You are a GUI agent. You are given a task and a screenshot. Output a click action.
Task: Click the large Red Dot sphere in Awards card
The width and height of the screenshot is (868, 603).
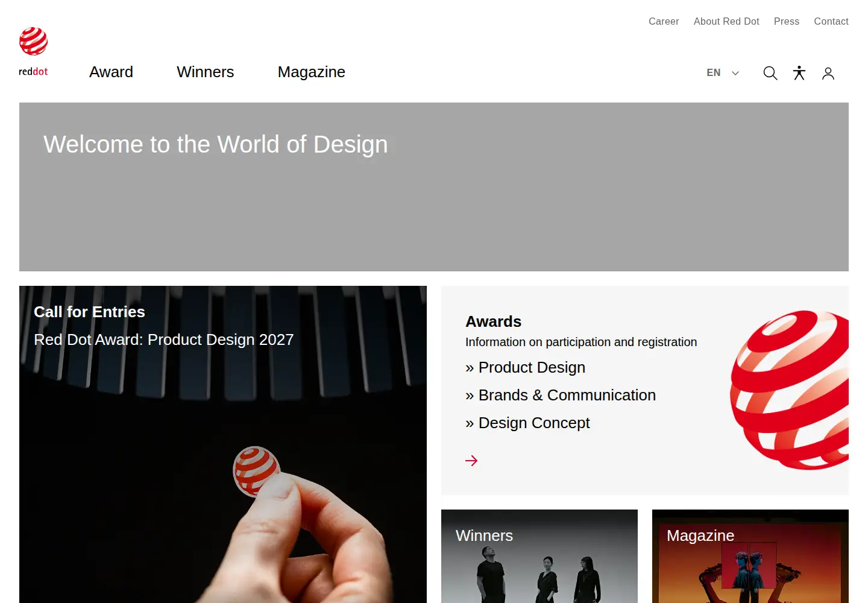pyautogui.click(x=790, y=390)
